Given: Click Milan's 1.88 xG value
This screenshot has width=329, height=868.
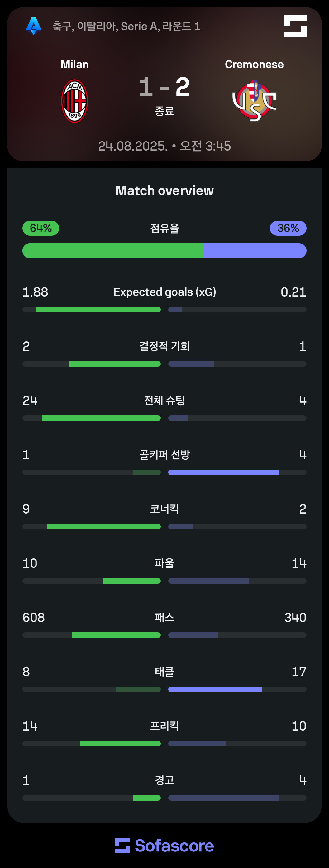Looking at the screenshot, I should pyautogui.click(x=35, y=292).
